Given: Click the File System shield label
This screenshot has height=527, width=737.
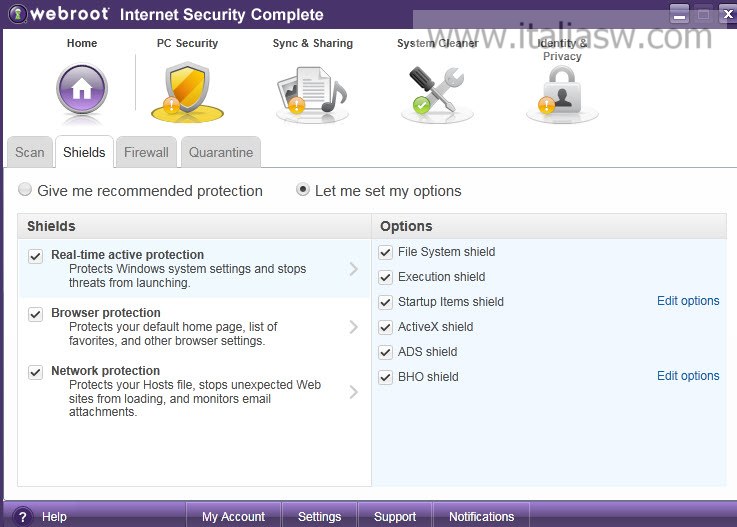Looking at the screenshot, I should (x=447, y=252).
